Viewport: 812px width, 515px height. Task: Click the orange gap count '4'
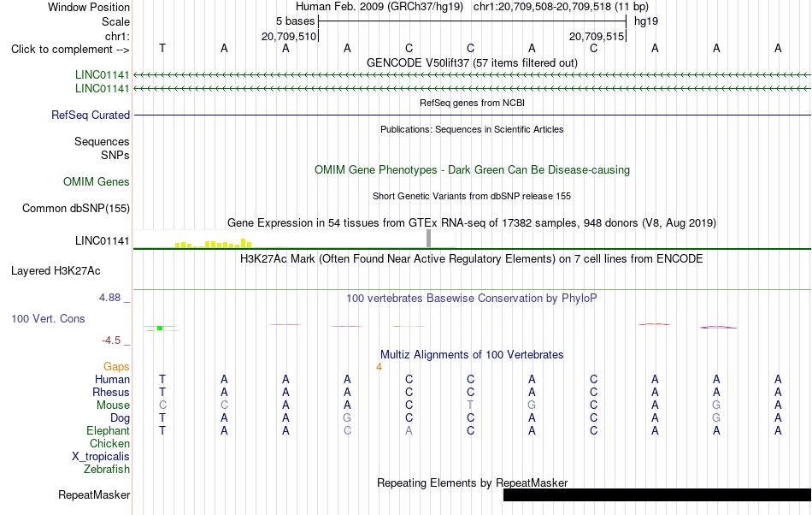[379, 367]
